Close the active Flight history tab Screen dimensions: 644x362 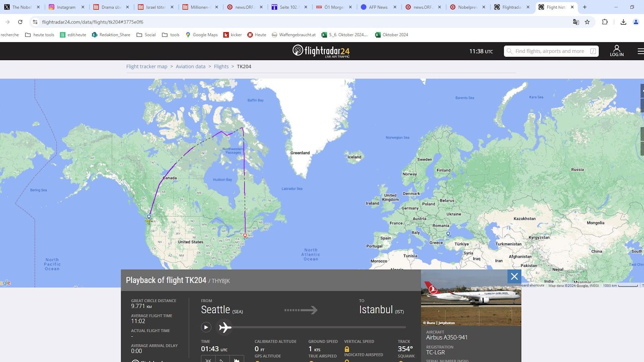572,7
